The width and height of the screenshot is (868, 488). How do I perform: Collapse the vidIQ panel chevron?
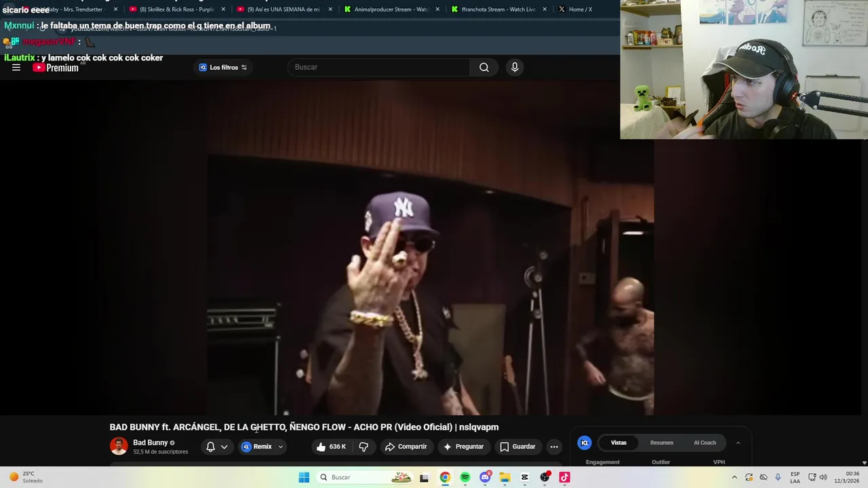[738, 443]
